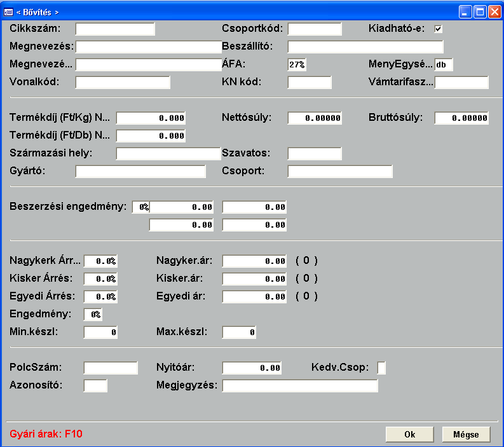Close the Bővítés window
Image resolution: width=504 pixels, height=447 pixels.
[x=494, y=12]
